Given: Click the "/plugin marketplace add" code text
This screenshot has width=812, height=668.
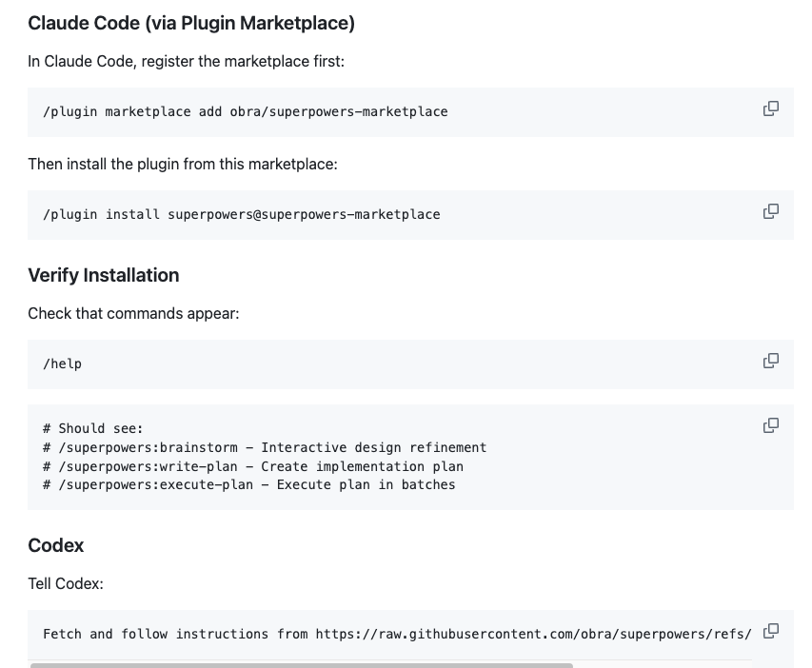Looking at the screenshot, I should pos(245,112).
